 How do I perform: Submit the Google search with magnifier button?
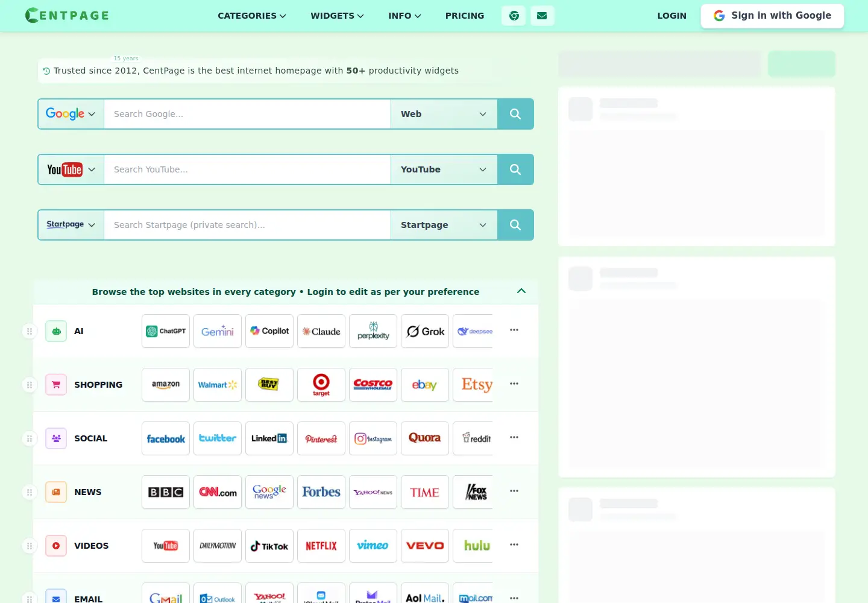(515, 114)
